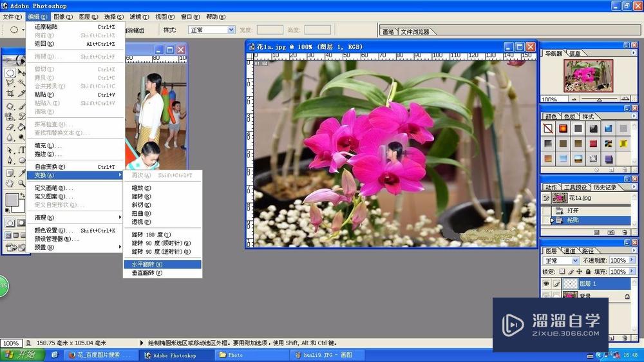Open the 样式 style dropdown in options bar
The image size is (644, 362).
(211, 30)
